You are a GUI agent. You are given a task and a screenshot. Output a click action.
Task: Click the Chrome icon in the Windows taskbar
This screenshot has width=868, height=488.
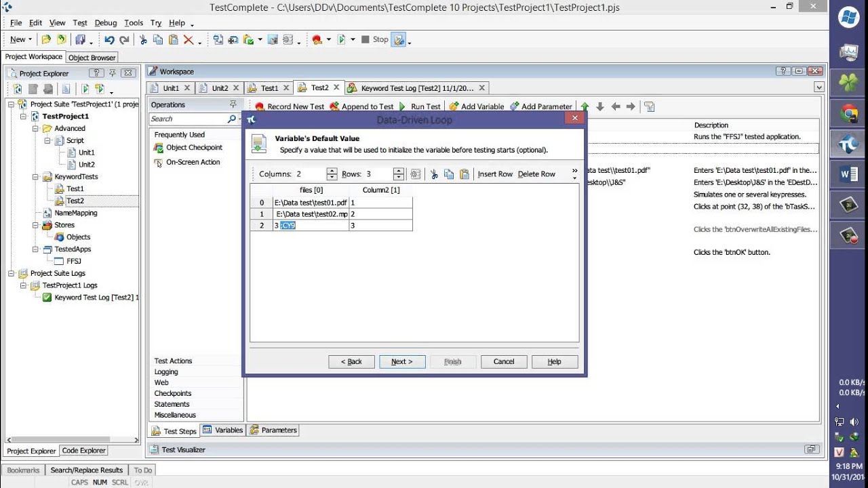[849, 114]
